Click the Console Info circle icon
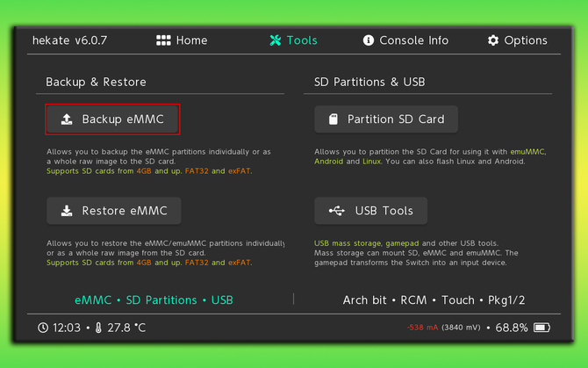 coord(369,40)
